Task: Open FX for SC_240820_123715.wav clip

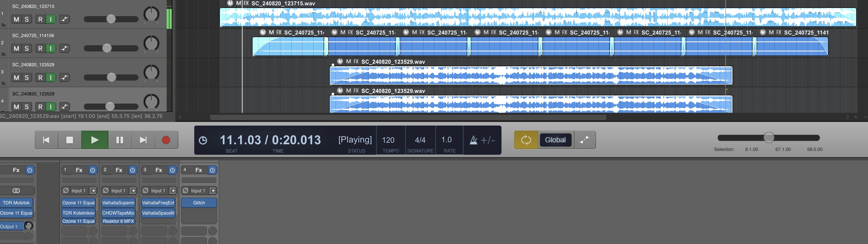Action: pos(246,3)
